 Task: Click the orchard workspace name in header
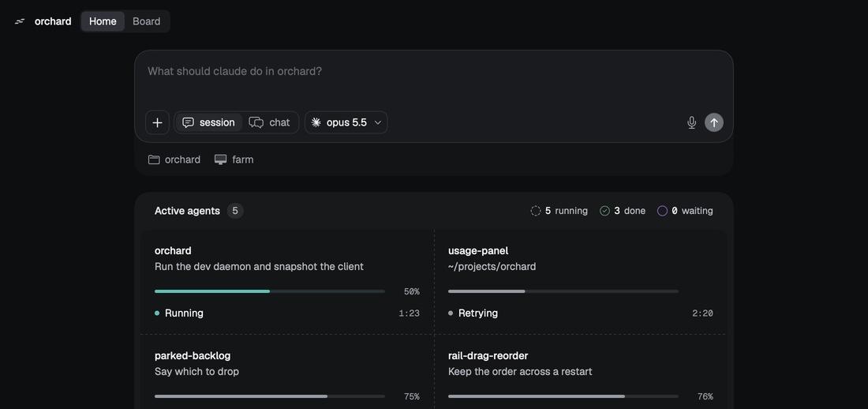[x=53, y=21]
